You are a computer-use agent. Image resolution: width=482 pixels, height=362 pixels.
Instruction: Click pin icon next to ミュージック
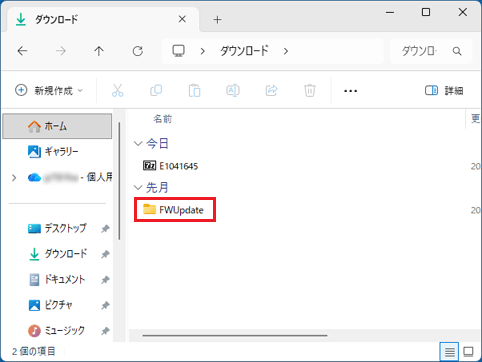105,331
